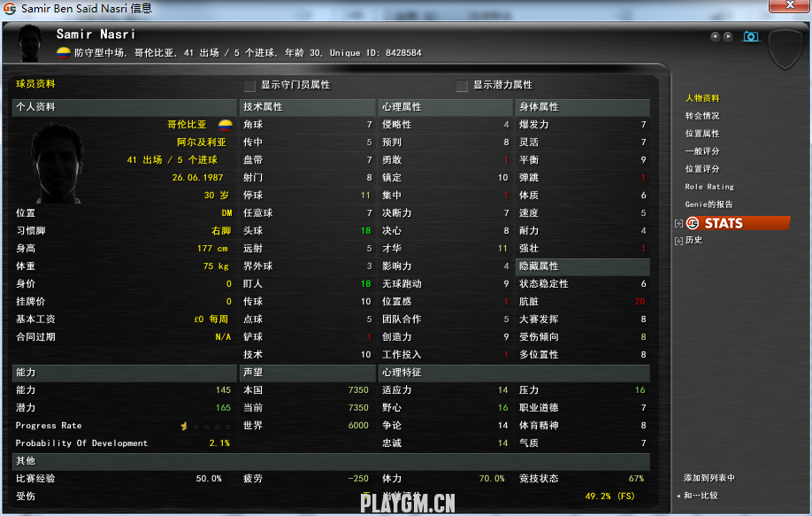Click the birth date 26.06.1987
Viewport: 812px width, 516px height.
198,178
